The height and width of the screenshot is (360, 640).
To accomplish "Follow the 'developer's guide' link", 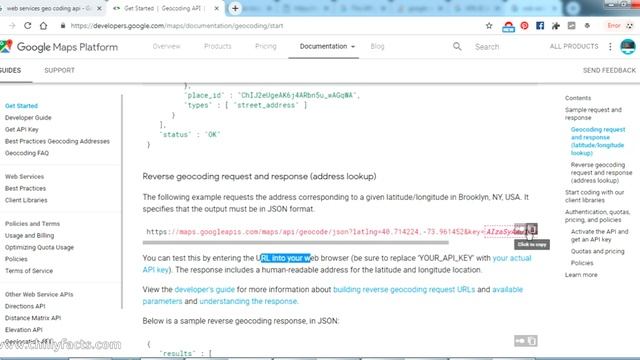I will (x=204, y=289).
